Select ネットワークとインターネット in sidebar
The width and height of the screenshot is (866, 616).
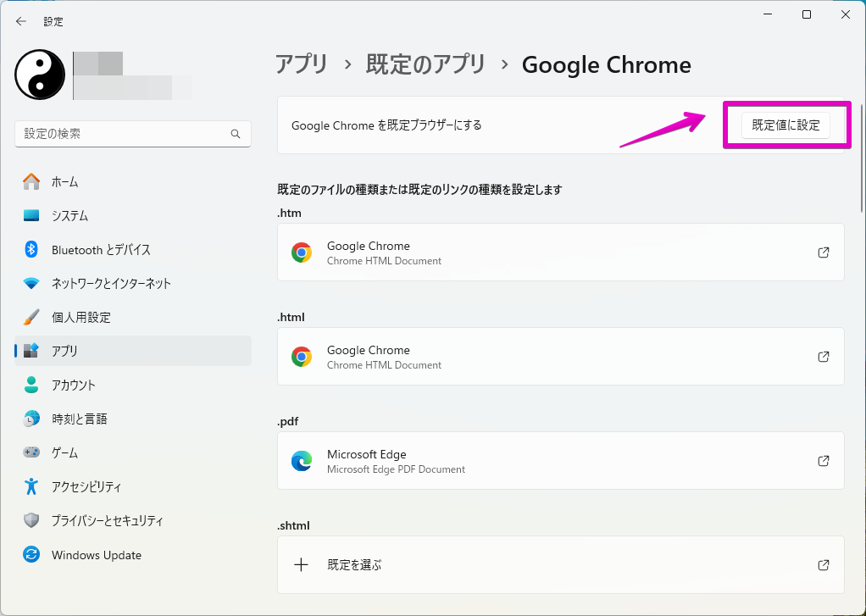click(x=133, y=283)
